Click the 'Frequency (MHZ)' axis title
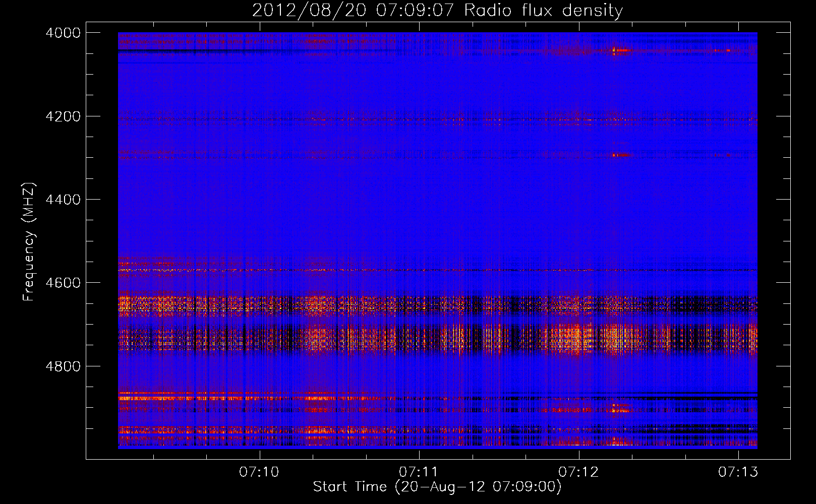816x504 pixels. point(29,242)
